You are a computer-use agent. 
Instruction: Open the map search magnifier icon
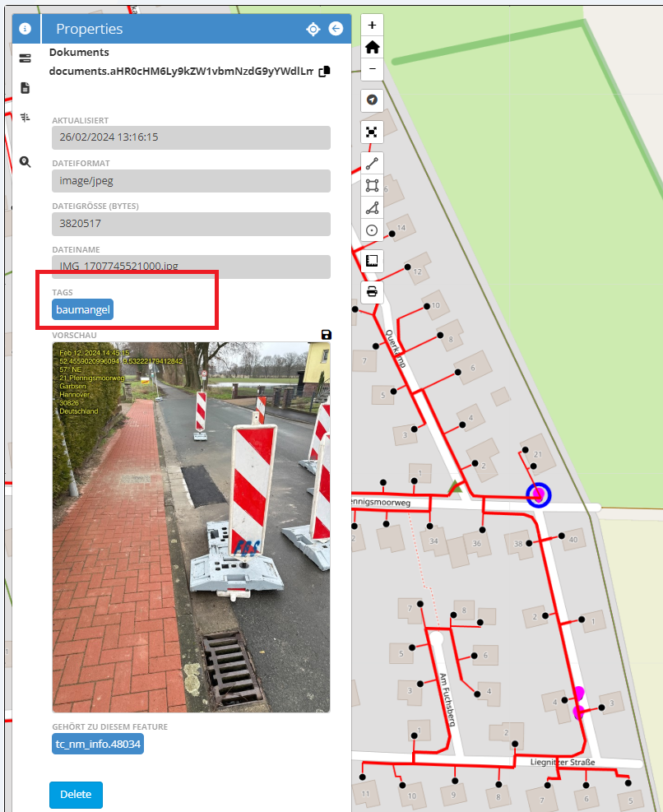[x=25, y=162]
